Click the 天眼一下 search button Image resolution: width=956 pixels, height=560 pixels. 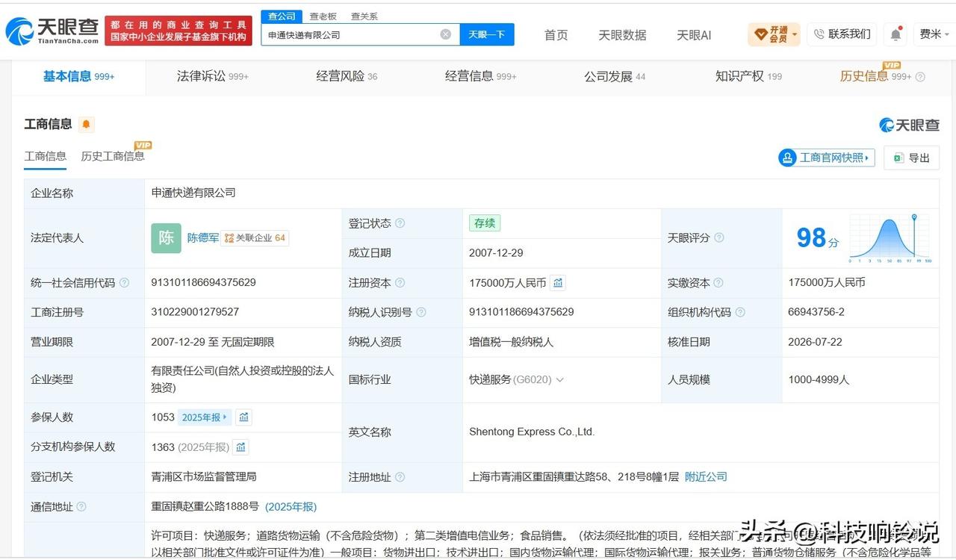click(x=487, y=34)
